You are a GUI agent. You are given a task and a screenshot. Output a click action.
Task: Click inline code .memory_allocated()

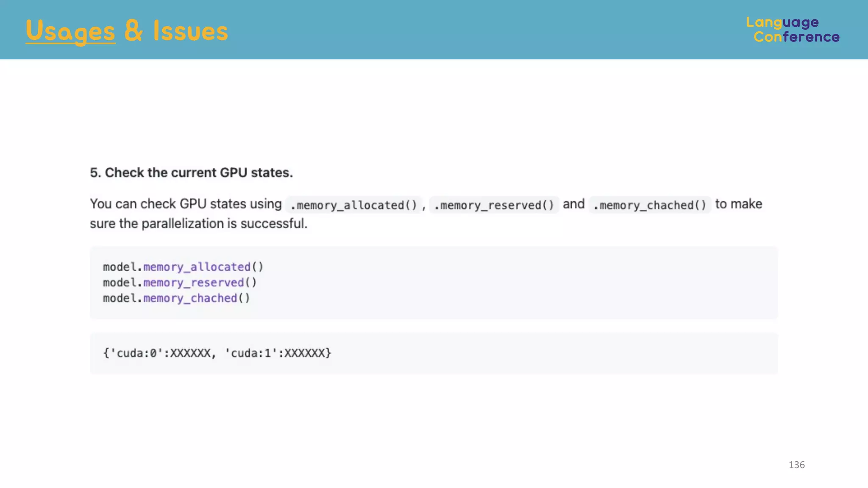[x=353, y=205]
